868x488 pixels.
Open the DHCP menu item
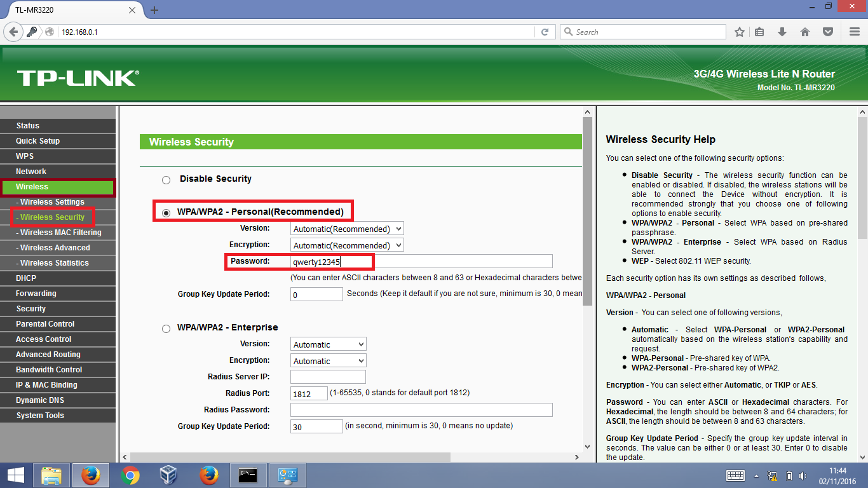point(58,278)
